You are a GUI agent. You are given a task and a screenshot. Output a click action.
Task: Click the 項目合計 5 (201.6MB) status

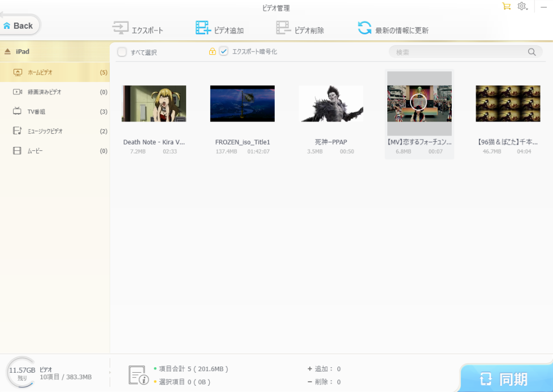coord(193,369)
